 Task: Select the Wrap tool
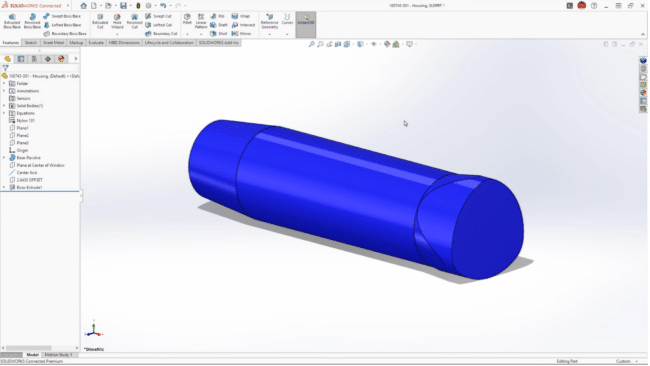(241, 16)
